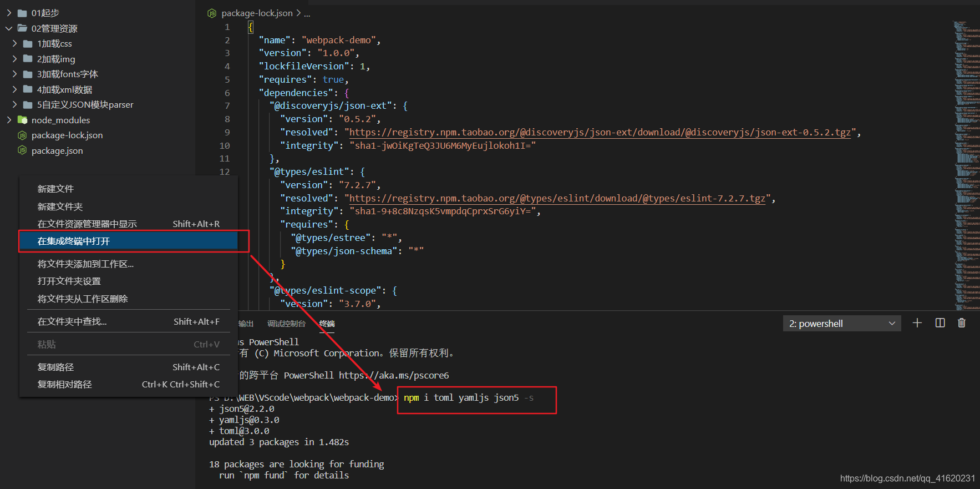Open the @types/eslint registry URL link

click(x=557, y=198)
